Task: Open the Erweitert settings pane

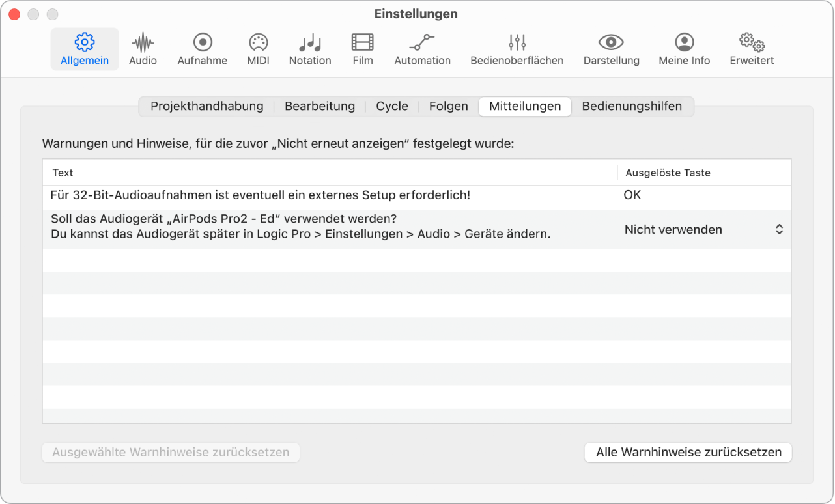Action: coord(752,49)
